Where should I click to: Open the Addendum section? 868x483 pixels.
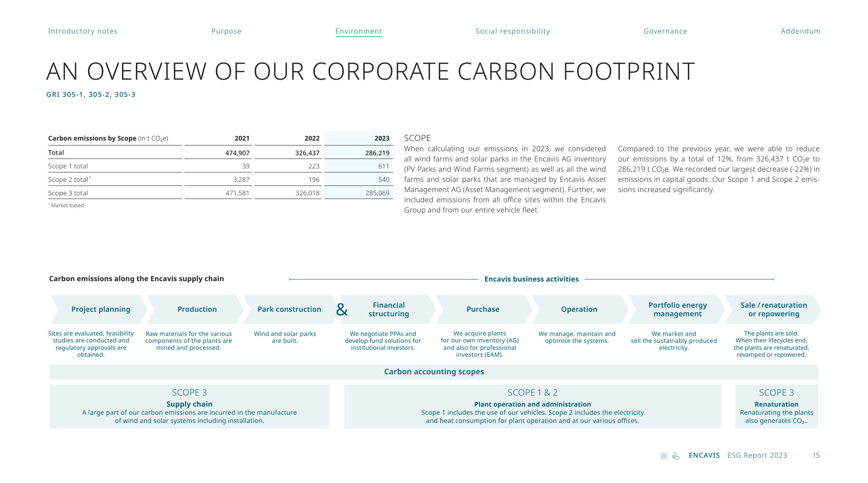[x=801, y=31]
